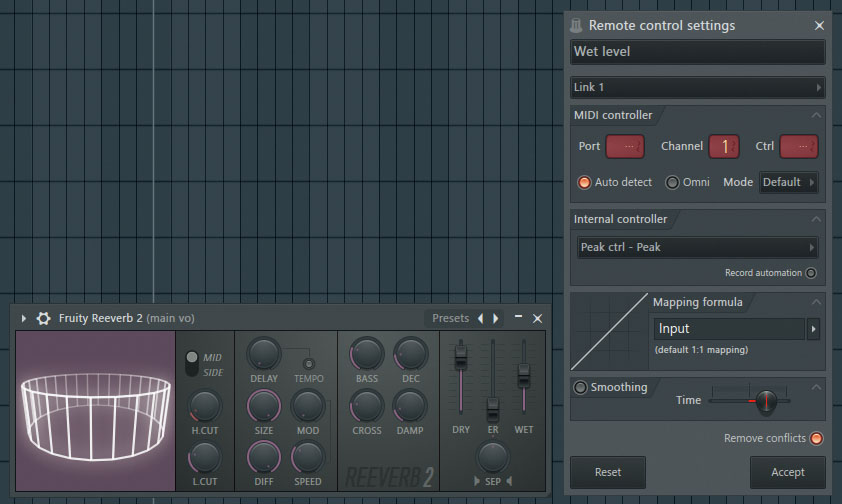Toggle Remove conflicts
The height and width of the screenshot is (504, 842).
816,439
